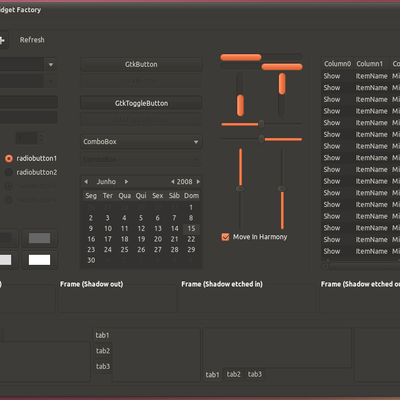Click the right vertical progress bar
Viewport: 400px width, 400px height.
point(282,94)
